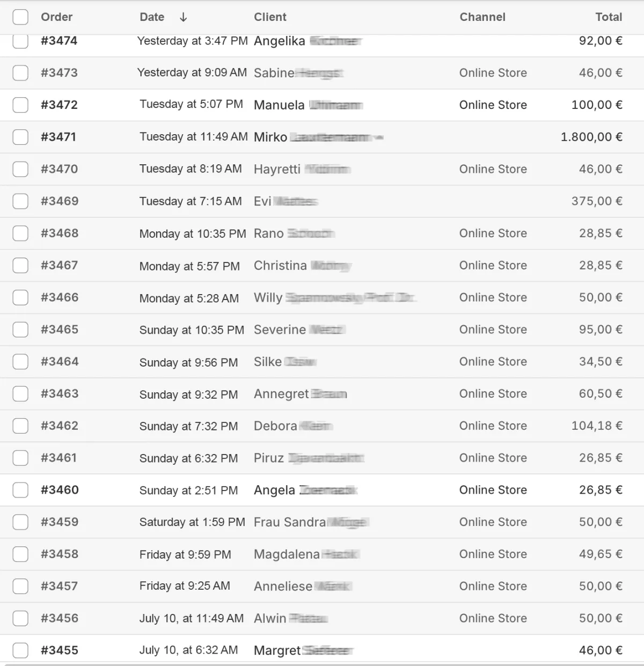Open order #3472 link
Viewport: 644px width, 666px height.
[59, 105]
